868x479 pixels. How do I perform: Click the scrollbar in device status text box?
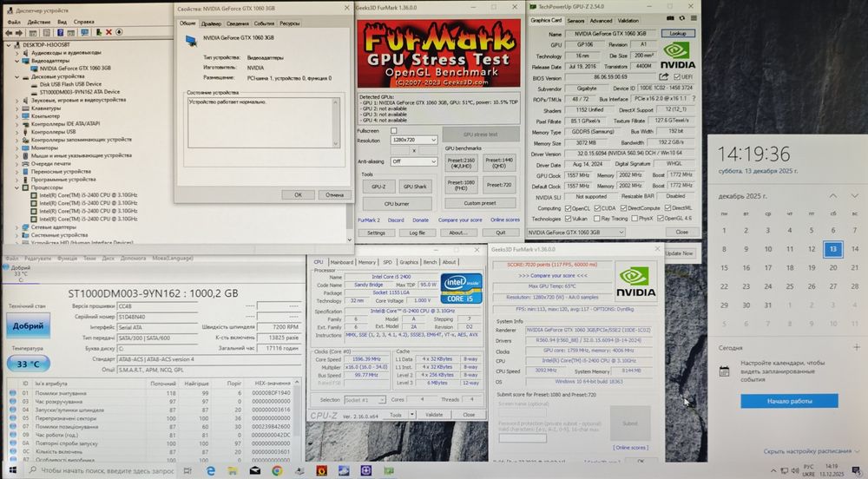[x=335, y=123]
